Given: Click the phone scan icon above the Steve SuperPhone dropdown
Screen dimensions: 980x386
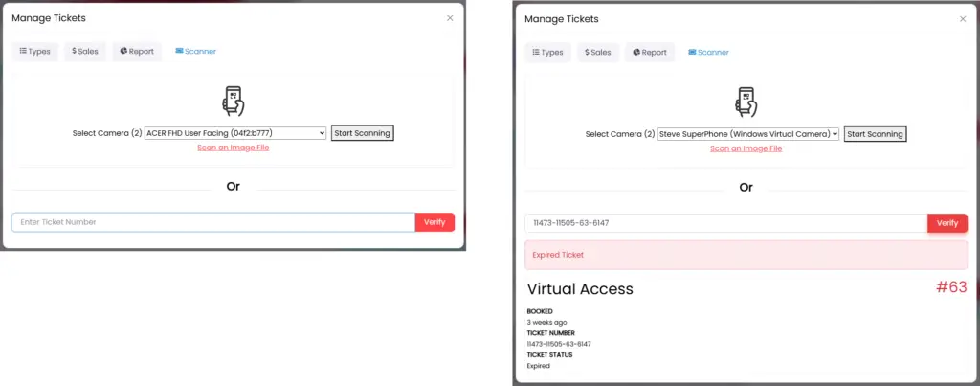Looking at the screenshot, I should (746, 102).
